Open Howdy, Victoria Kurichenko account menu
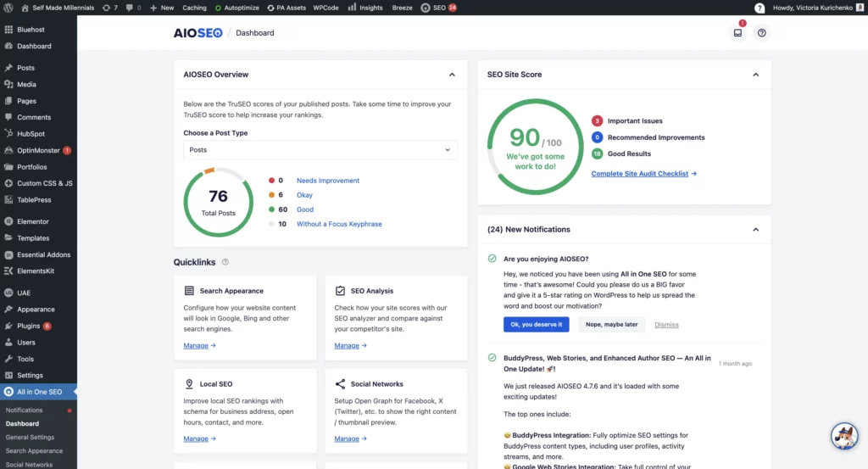The width and height of the screenshot is (868, 469). pyautogui.click(x=818, y=8)
